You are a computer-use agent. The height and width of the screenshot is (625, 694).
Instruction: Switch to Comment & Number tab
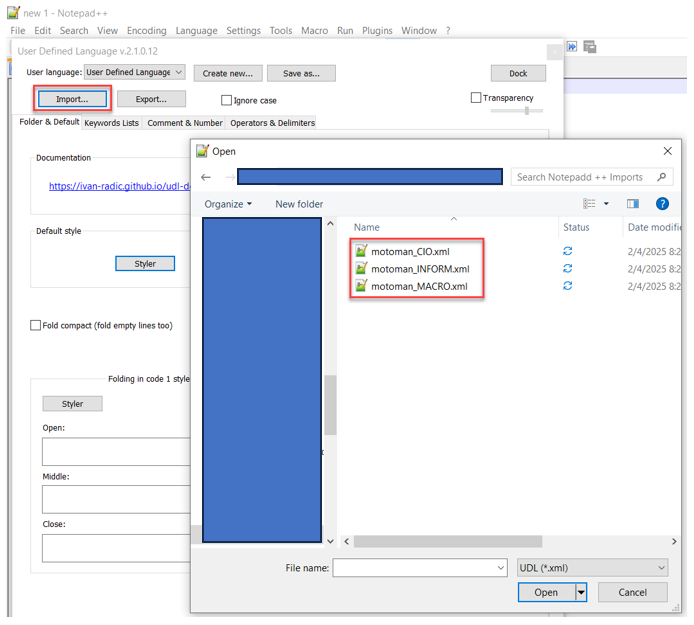coord(185,123)
